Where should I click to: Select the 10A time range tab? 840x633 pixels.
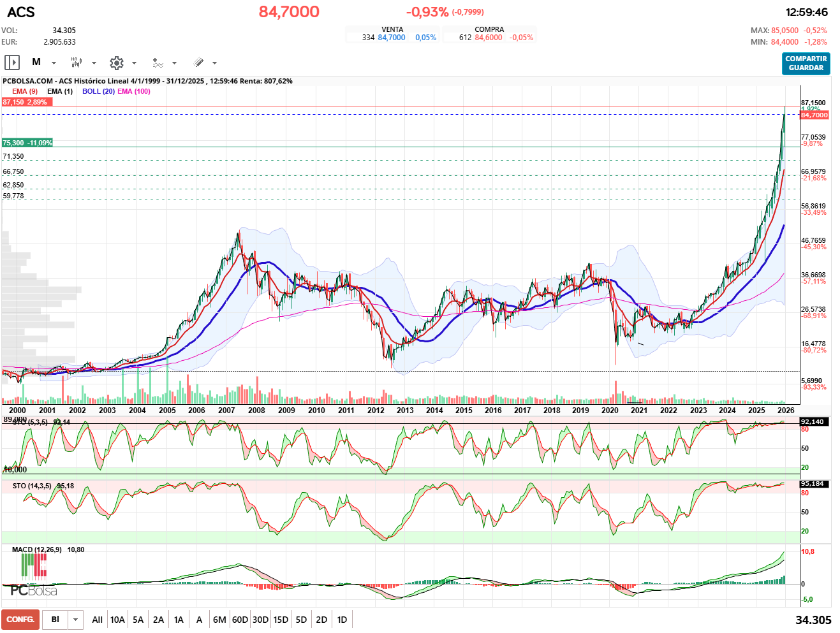(x=117, y=620)
